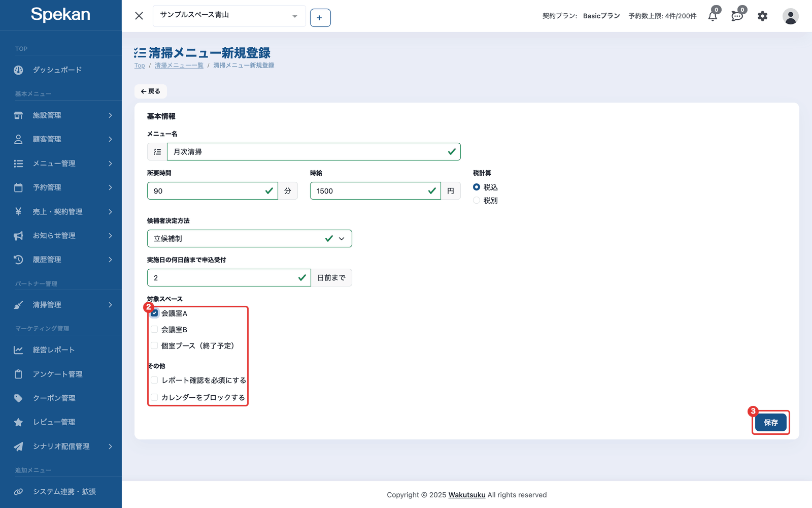Click the お知らせ管理 megaphone icon
The height and width of the screenshot is (508, 812).
tap(18, 236)
